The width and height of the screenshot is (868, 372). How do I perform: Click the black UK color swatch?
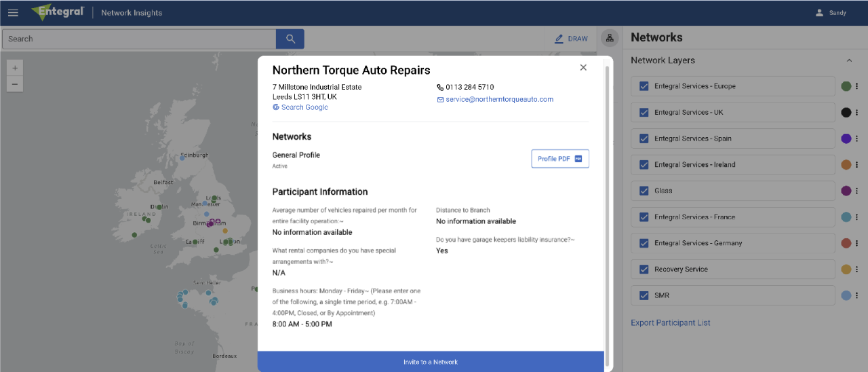click(x=846, y=113)
